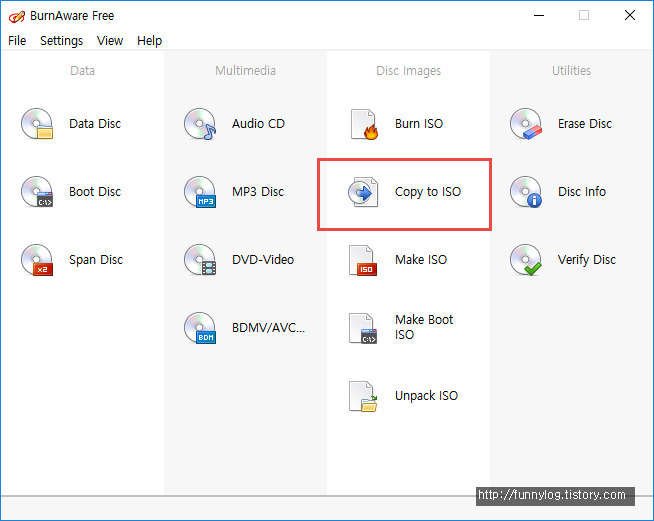Screen dimensions: 654x521
Task: Click the DVD-Video film icon
Action: tap(200, 259)
